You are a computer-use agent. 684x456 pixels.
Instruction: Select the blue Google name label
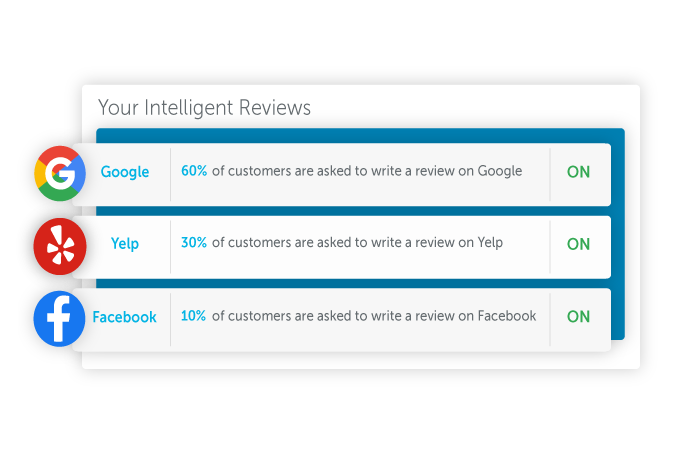click(125, 172)
